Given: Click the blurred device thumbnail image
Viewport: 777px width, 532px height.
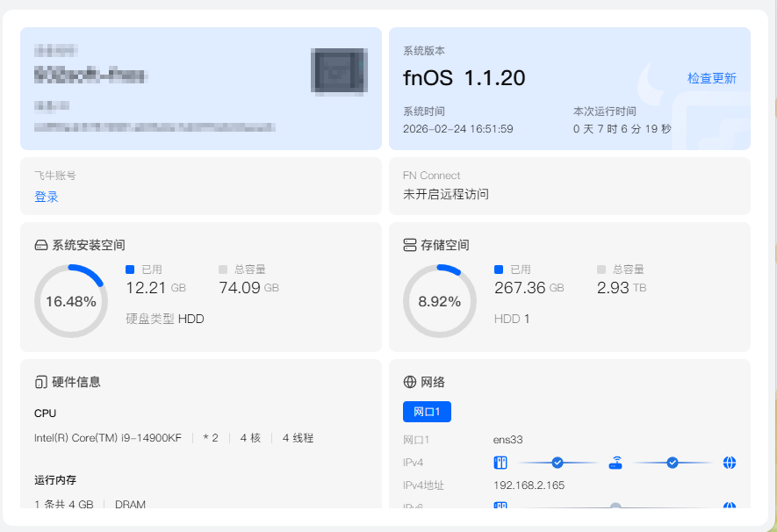Looking at the screenshot, I should click(x=338, y=71).
